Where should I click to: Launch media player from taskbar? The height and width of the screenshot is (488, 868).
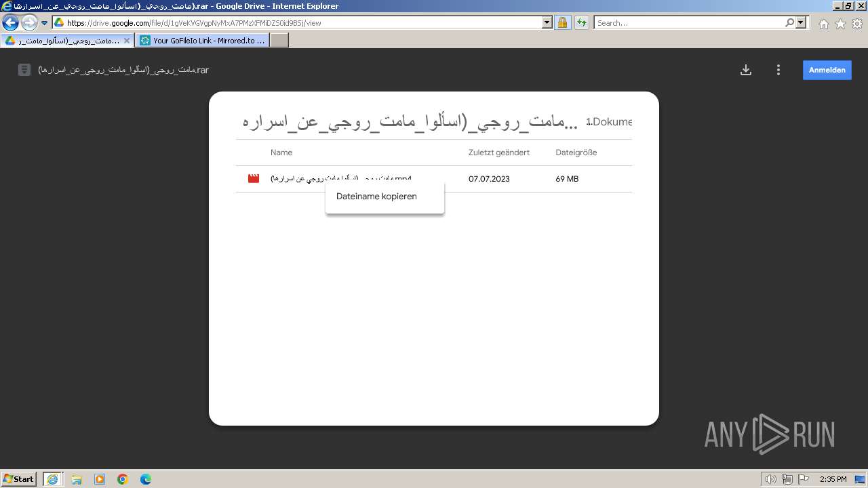click(100, 479)
